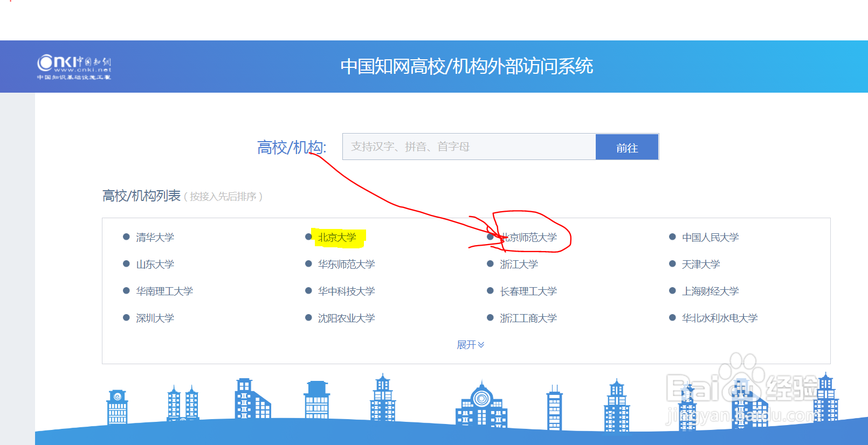868x445 pixels.
Task: Choose 山东大学 in the list
Action: tap(155, 264)
